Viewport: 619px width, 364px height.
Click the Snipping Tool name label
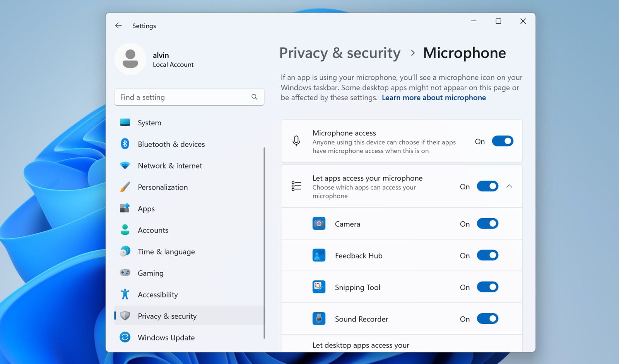pos(357,287)
